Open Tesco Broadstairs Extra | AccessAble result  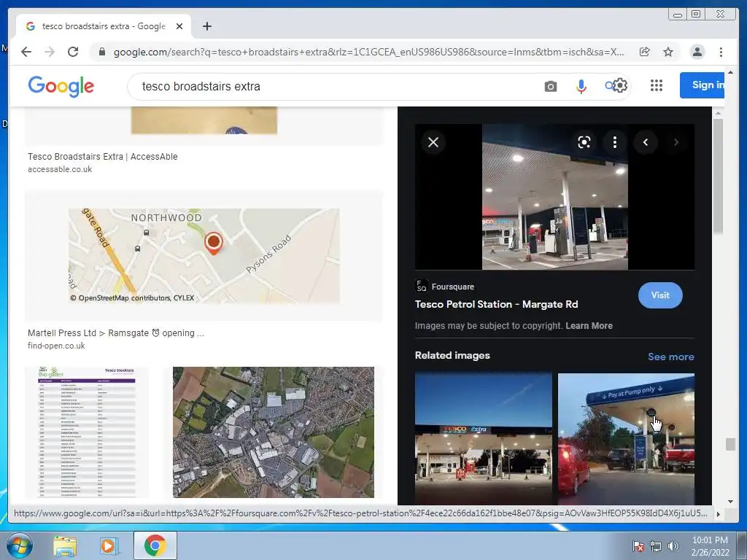click(x=102, y=157)
